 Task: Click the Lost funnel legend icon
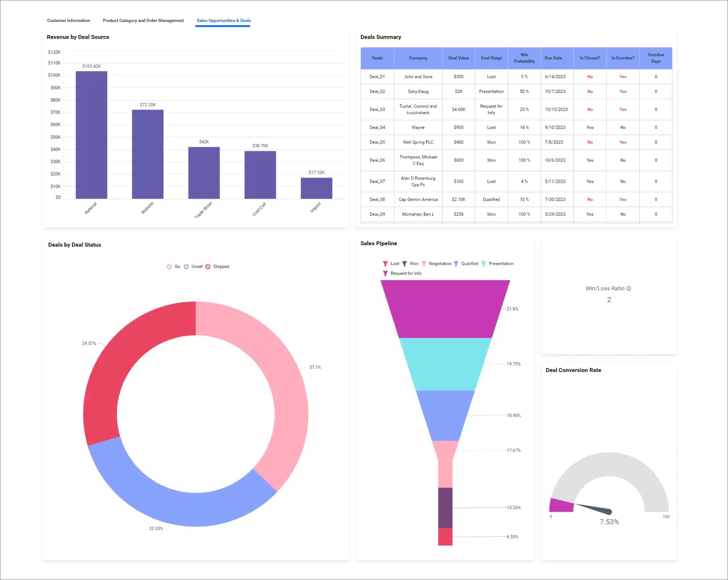(385, 263)
